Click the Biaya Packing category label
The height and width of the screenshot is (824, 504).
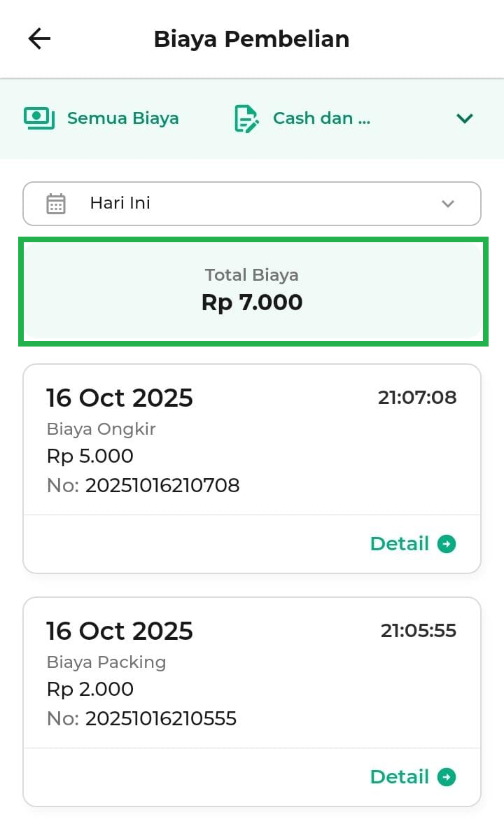pyautogui.click(x=106, y=662)
